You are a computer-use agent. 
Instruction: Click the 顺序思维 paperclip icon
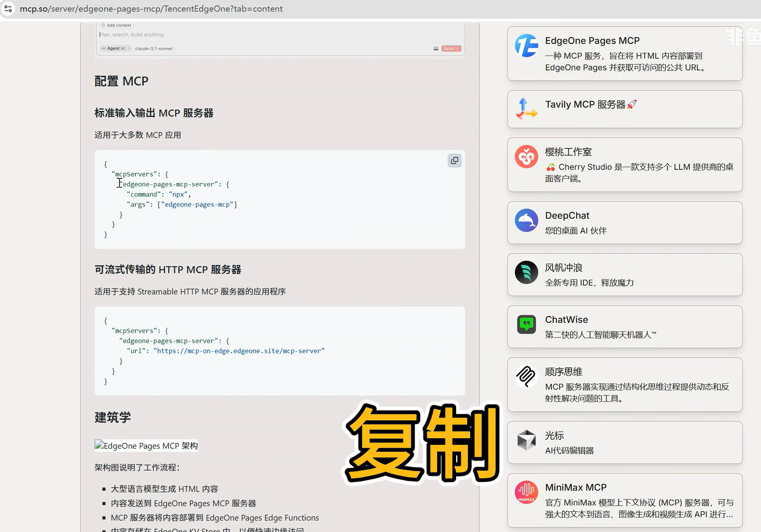tap(526, 377)
